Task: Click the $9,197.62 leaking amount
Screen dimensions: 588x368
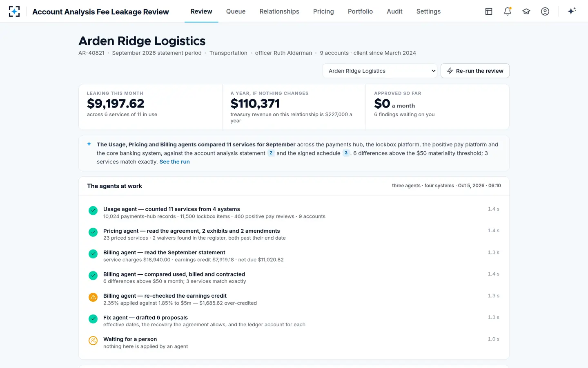Action: 116,103
